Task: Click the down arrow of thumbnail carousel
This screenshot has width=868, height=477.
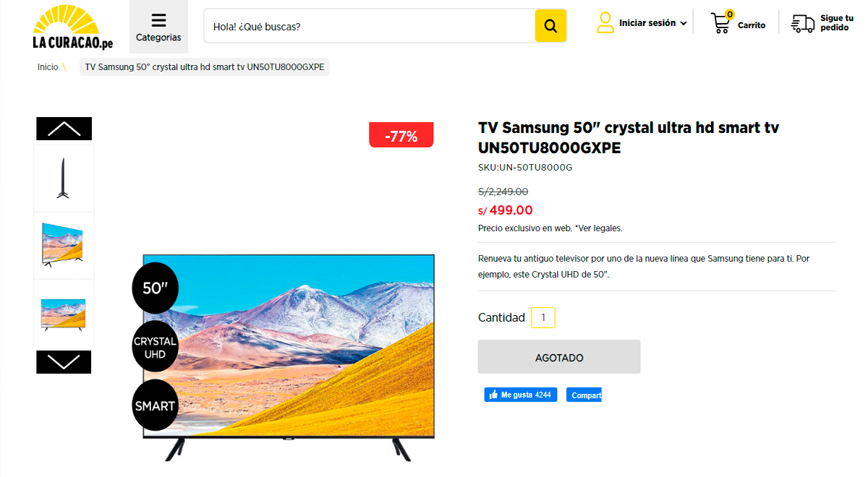Action: (64, 362)
